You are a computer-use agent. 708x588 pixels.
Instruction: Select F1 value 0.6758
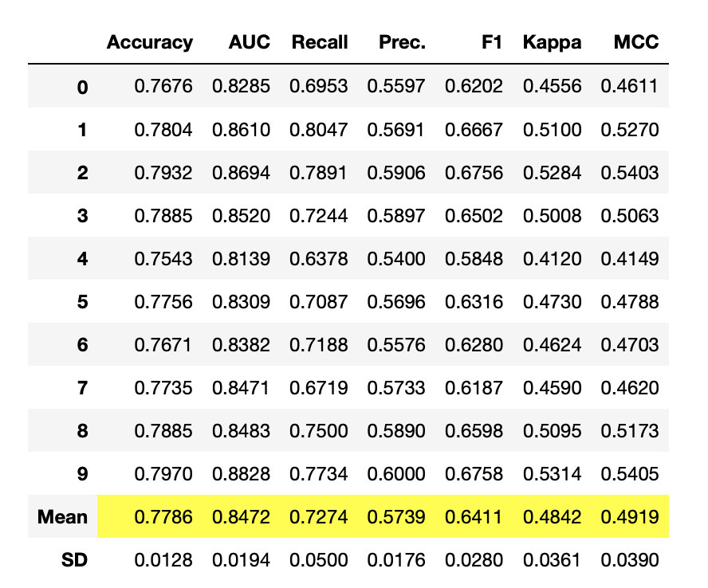[x=474, y=474]
